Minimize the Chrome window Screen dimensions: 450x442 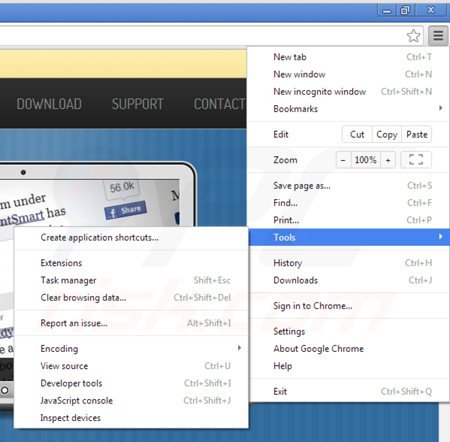387,11
